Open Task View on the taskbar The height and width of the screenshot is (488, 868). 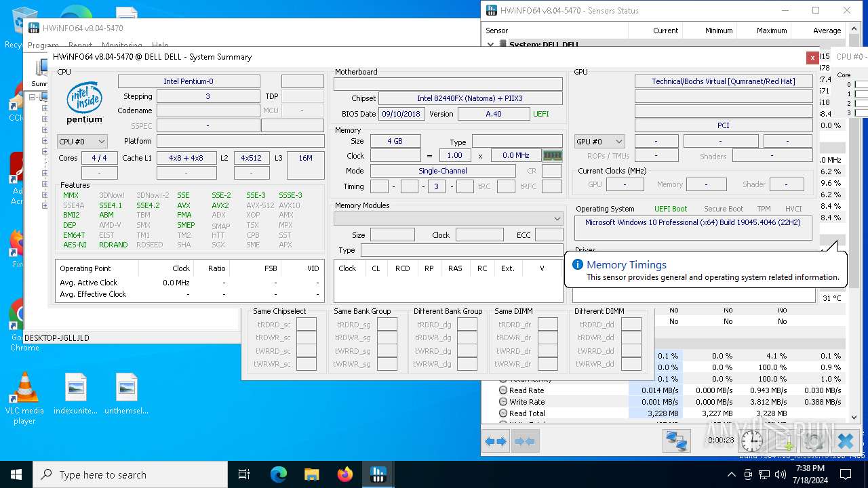pyautogui.click(x=244, y=474)
